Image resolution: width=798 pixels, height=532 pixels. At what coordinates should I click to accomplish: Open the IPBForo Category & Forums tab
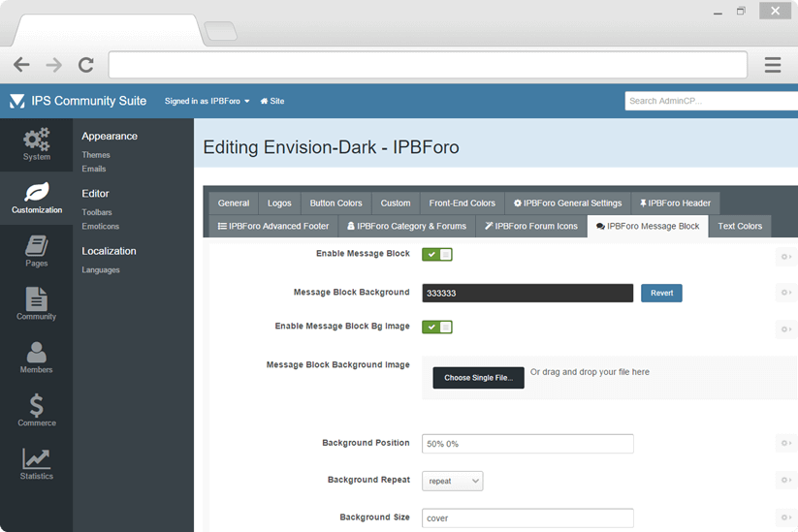click(x=406, y=226)
